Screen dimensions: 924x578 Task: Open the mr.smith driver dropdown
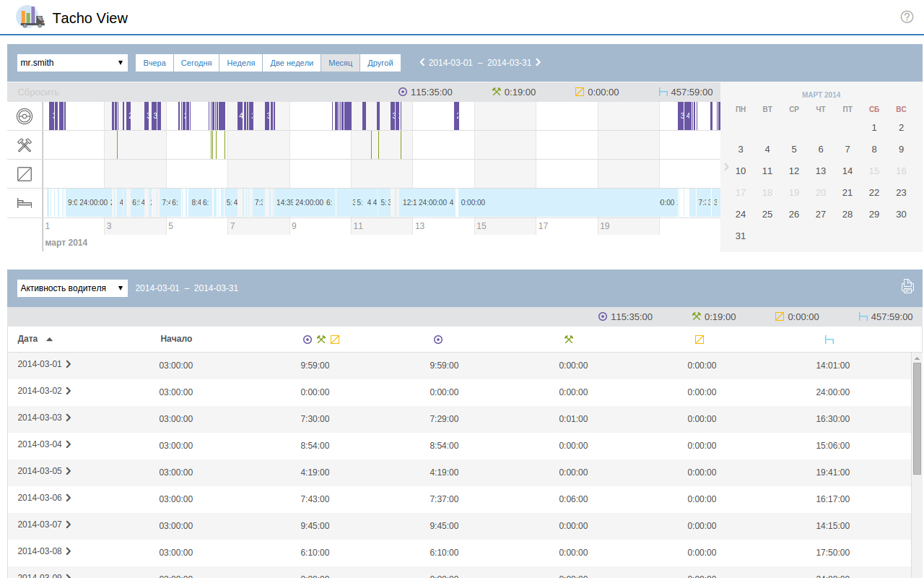[72, 63]
